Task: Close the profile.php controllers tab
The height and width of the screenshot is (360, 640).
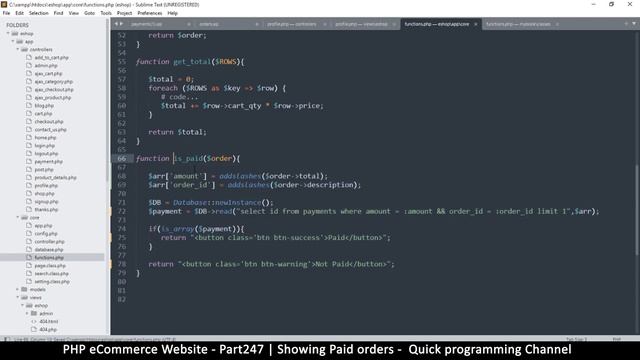Action: point(325,24)
